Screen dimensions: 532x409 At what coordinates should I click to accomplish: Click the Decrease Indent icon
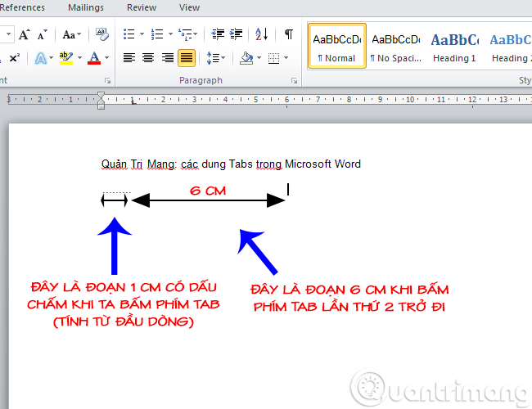pyautogui.click(x=218, y=34)
